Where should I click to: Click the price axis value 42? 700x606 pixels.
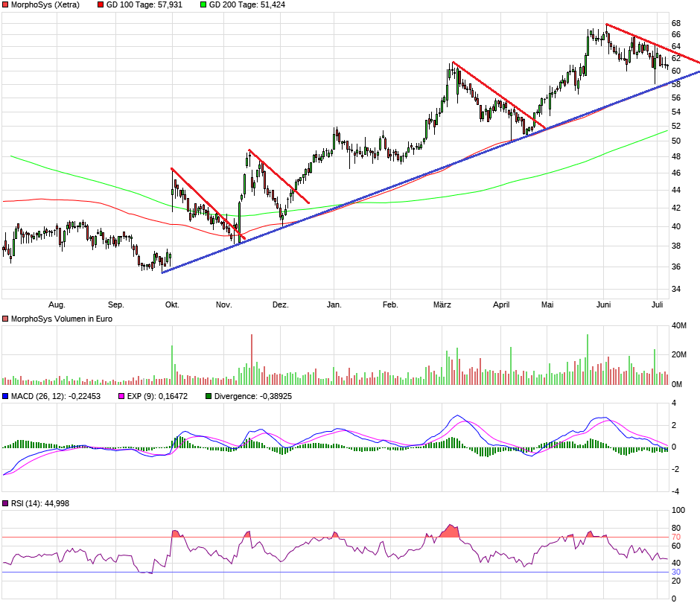[x=676, y=208]
